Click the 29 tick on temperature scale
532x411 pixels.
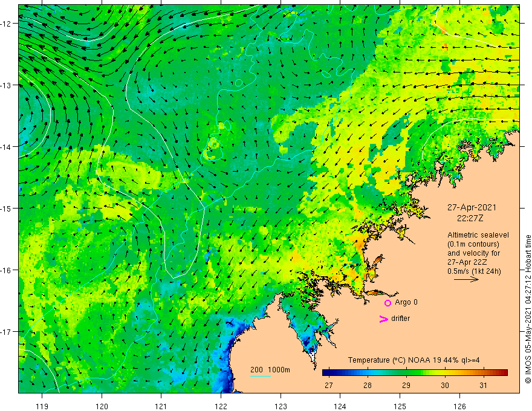pos(406,385)
